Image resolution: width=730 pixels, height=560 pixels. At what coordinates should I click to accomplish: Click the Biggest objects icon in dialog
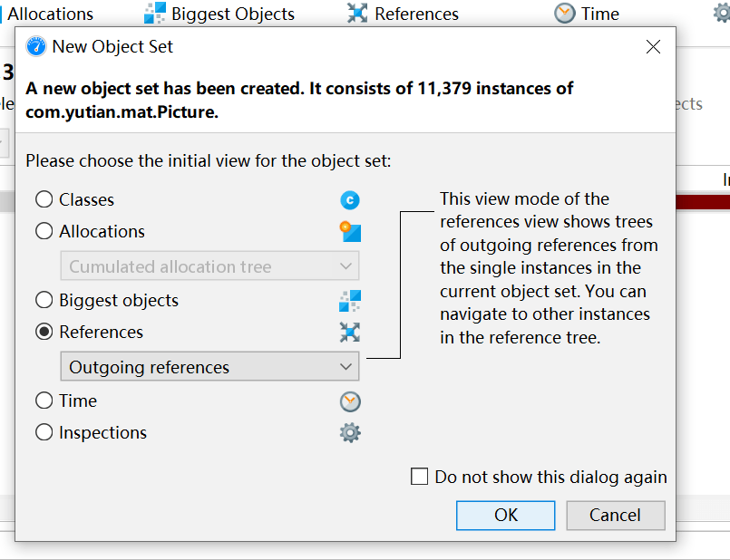tap(350, 301)
